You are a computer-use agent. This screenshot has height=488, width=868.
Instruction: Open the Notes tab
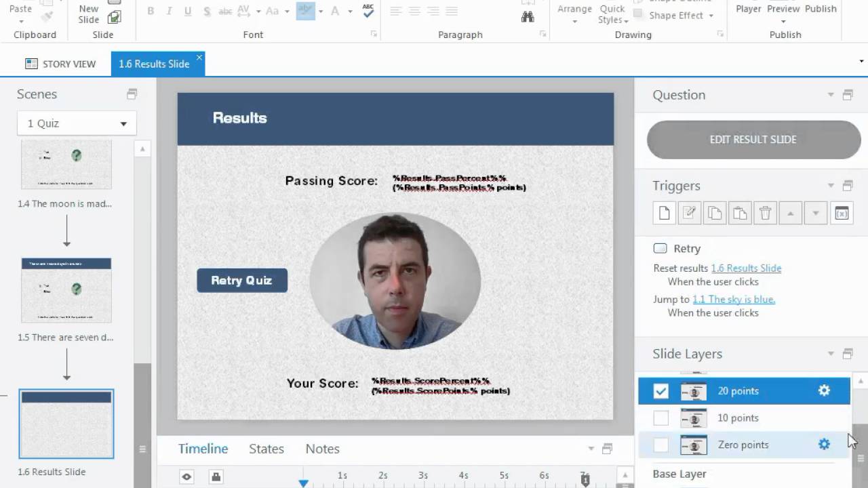coord(322,449)
